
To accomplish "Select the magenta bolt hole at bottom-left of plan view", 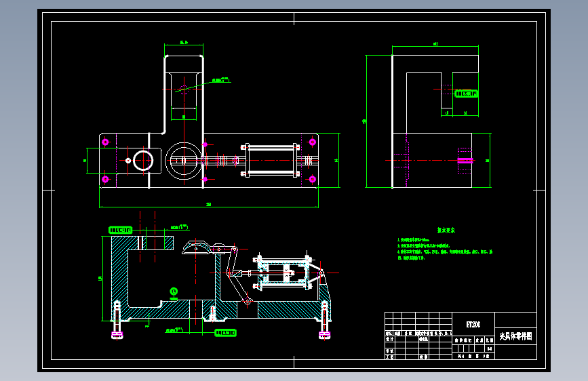I will pyautogui.click(x=105, y=179).
